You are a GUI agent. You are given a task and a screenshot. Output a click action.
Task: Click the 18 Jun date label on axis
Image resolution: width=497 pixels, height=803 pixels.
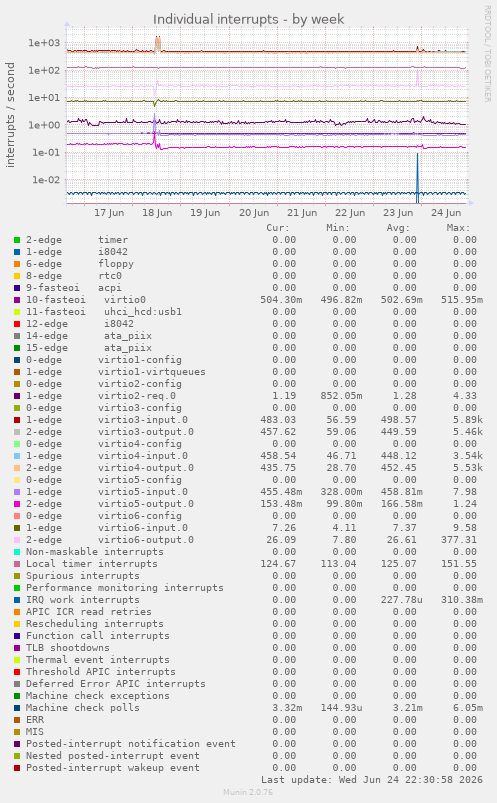[x=157, y=213]
